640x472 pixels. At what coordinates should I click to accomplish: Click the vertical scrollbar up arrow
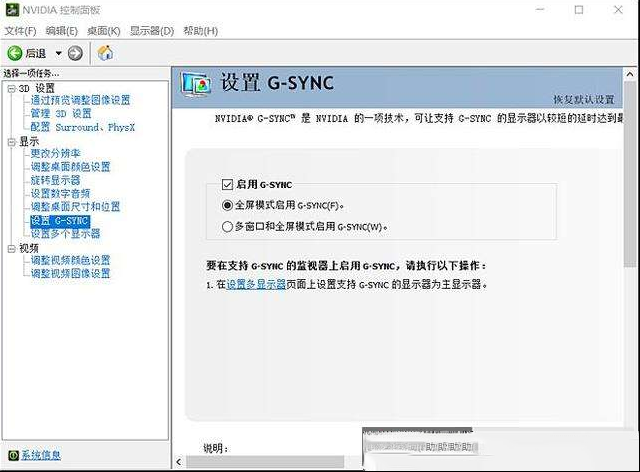pos(630,74)
